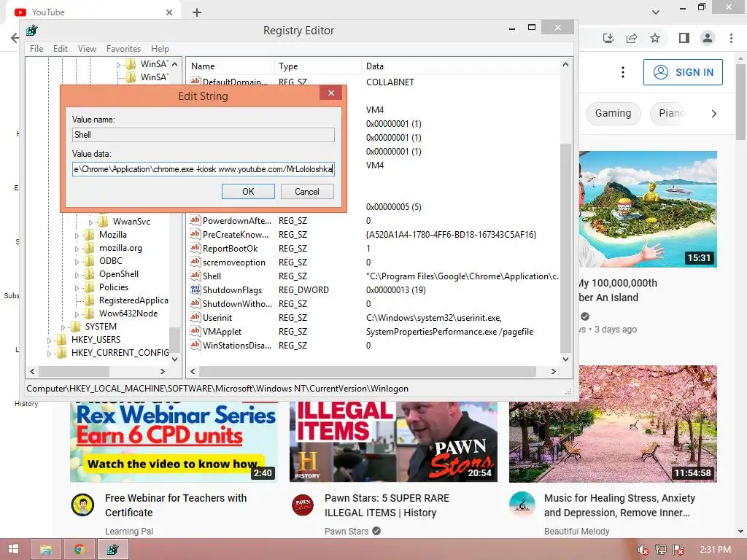
Task: Click the values pane horizontal scrollbar thumb
Action: coord(368,371)
